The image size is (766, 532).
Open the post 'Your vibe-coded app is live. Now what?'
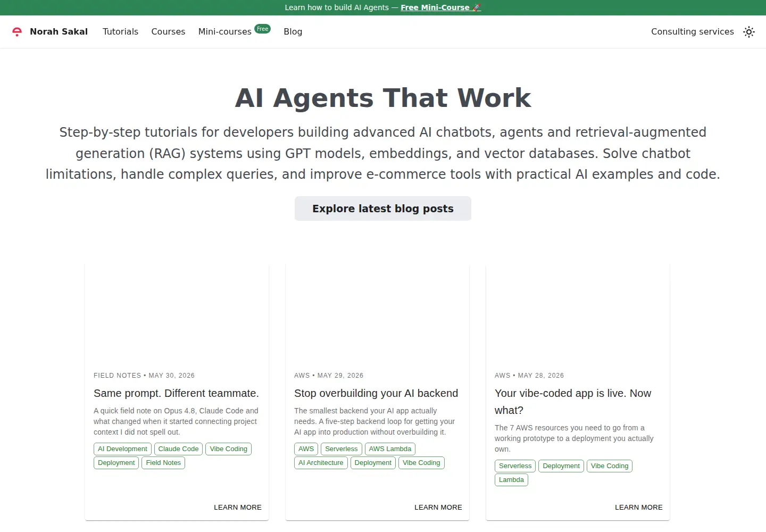[573, 402]
